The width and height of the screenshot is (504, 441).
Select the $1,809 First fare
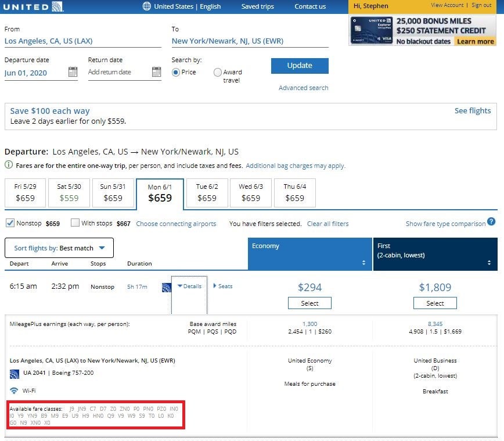pyautogui.click(x=435, y=303)
